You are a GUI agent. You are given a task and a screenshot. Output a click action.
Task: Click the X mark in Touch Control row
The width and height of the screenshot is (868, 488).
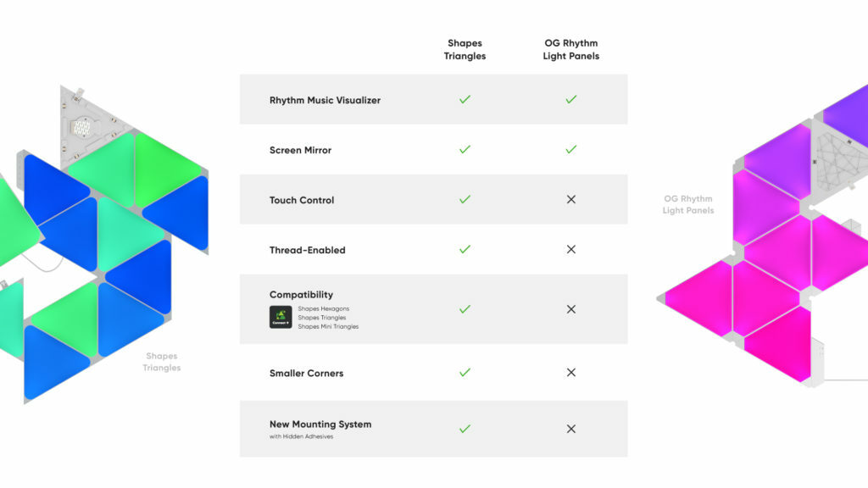coord(570,199)
